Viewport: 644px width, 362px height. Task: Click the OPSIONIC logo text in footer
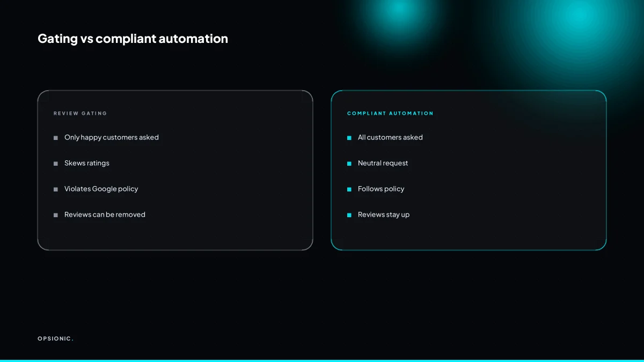(55, 338)
